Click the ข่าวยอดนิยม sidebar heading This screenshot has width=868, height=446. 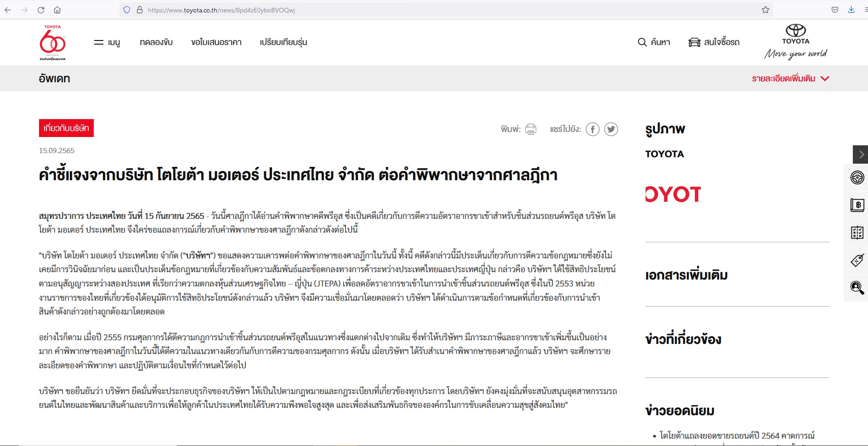point(680,411)
